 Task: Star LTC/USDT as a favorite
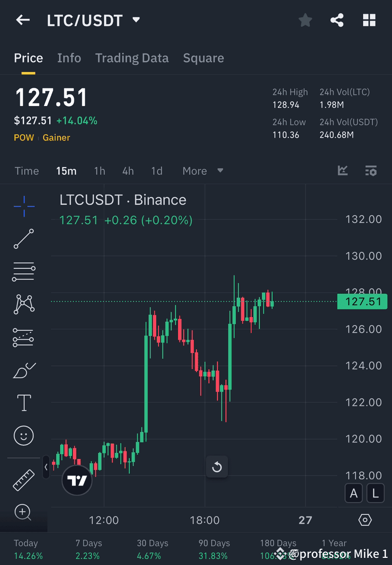[305, 20]
